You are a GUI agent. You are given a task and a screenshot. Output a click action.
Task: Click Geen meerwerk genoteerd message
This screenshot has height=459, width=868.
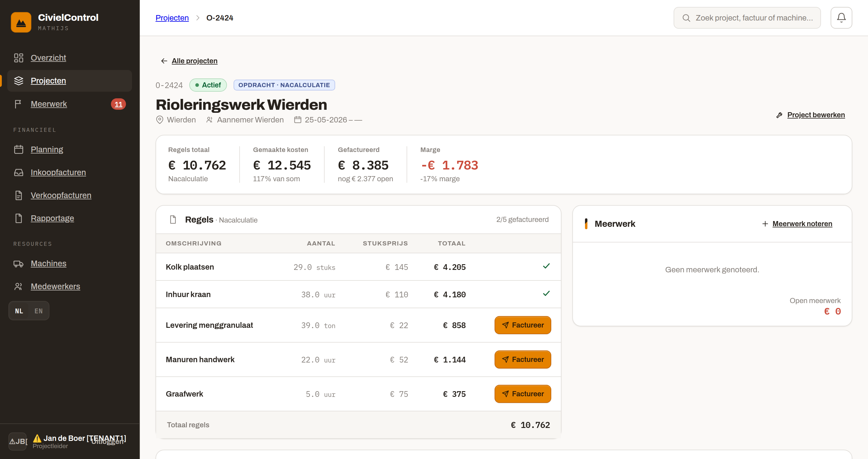click(x=712, y=270)
